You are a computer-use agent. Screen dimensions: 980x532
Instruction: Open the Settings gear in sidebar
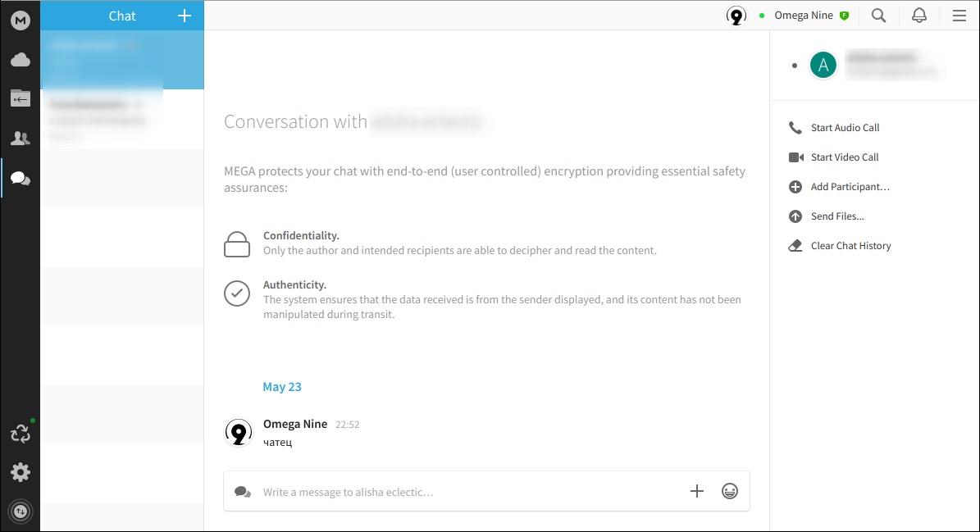pyautogui.click(x=21, y=472)
